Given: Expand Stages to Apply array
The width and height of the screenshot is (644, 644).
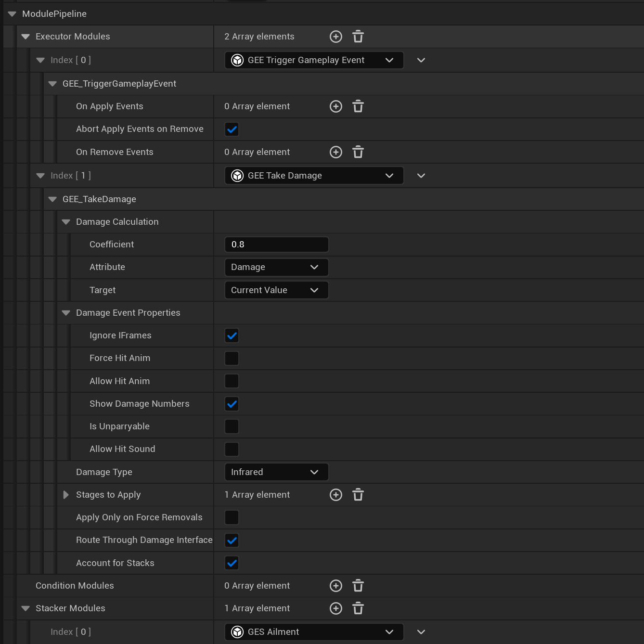Looking at the screenshot, I should [66, 495].
